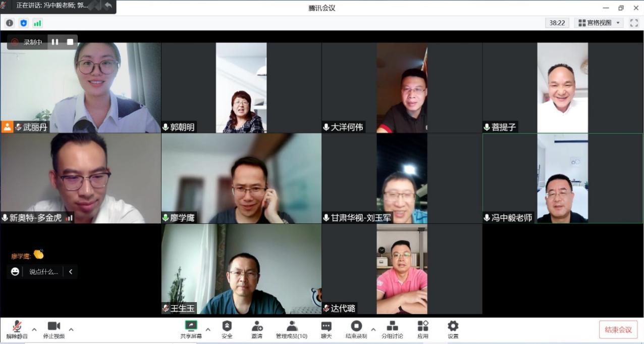Screen dimensions: 644x344
Task: Open the meeting info icon
Action: click(x=10, y=23)
